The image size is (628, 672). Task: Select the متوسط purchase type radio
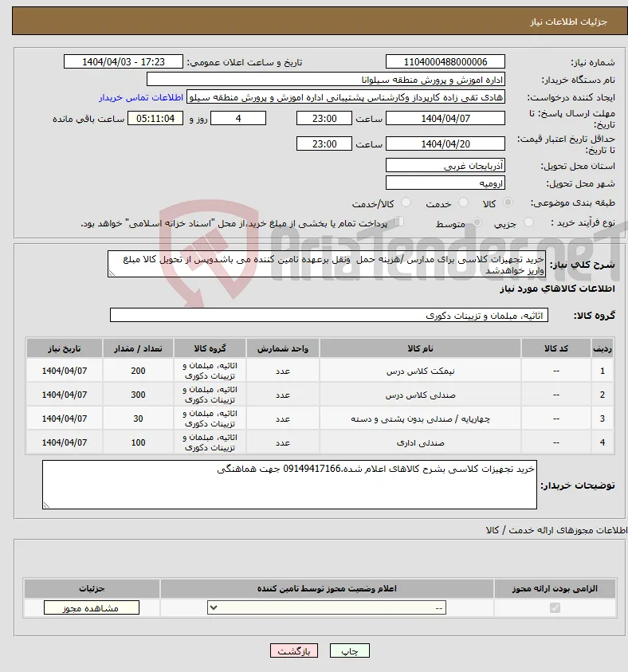477,222
